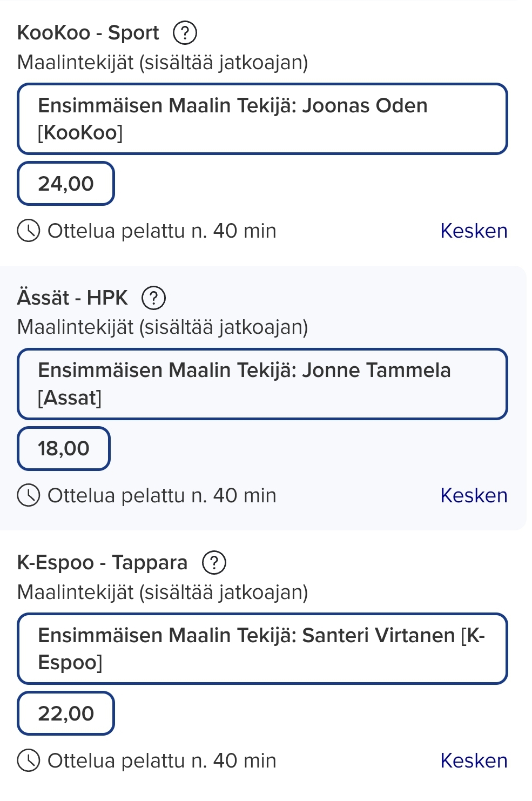Screen dimensions: 532x801
Task: Click clock icon under K-Espoo - Tappara bet
Action: pyautogui.click(x=29, y=760)
